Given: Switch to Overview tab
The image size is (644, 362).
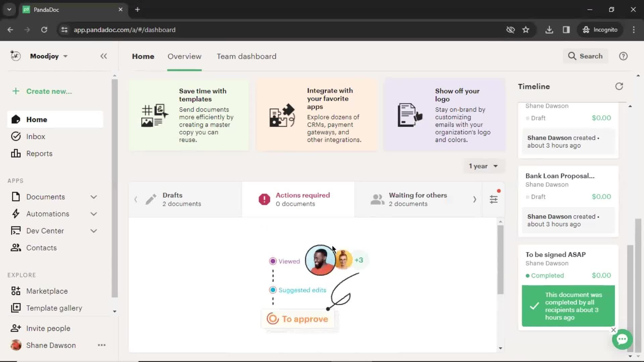Looking at the screenshot, I should [184, 56].
